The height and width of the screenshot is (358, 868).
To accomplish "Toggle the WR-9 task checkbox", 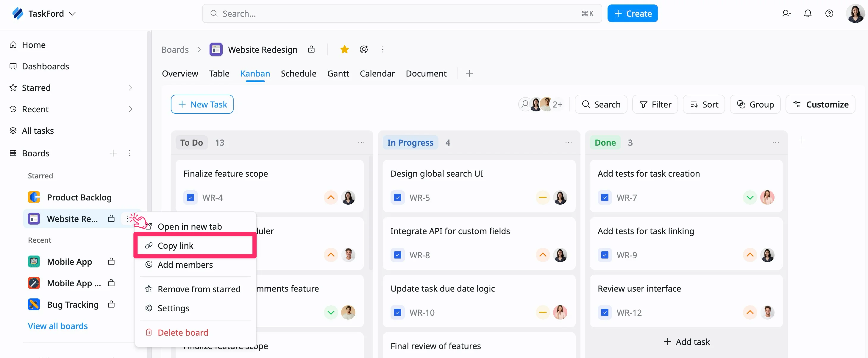I will 605,255.
